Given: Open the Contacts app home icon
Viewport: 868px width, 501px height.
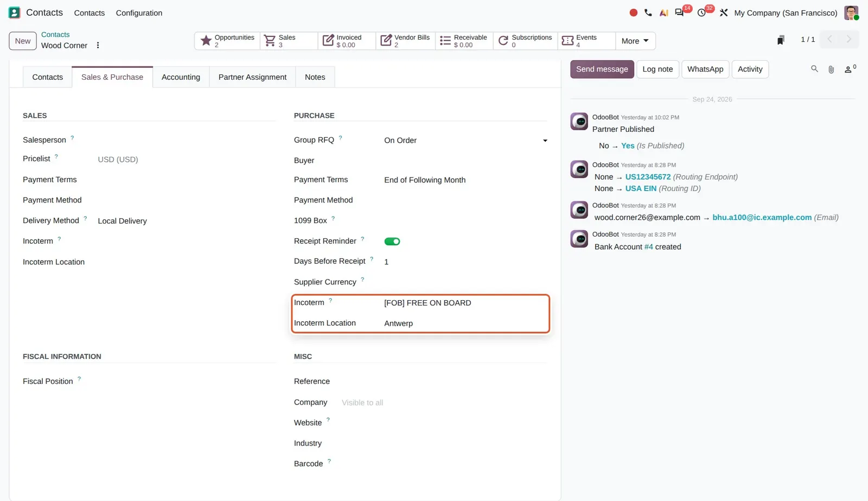Looking at the screenshot, I should pos(15,12).
